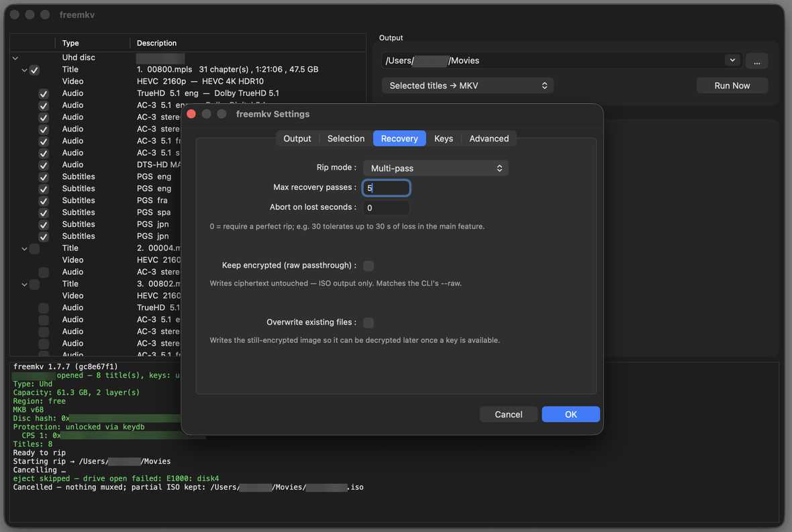The image size is (792, 532).
Task: Click the Max recovery passes field
Action: [x=386, y=188]
